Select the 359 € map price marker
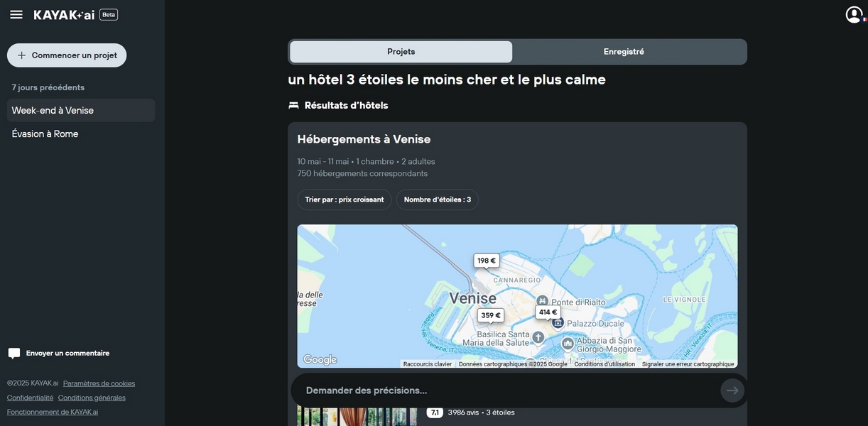The width and height of the screenshot is (868, 426). coord(490,315)
